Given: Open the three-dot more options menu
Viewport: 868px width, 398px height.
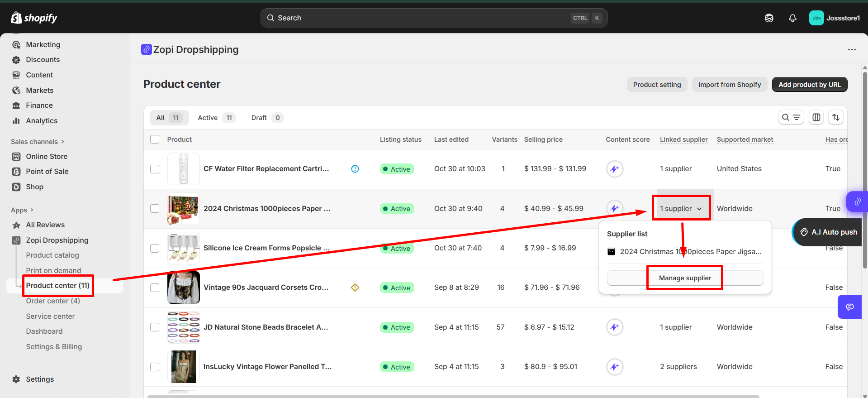Looking at the screenshot, I should tap(852, 50).
